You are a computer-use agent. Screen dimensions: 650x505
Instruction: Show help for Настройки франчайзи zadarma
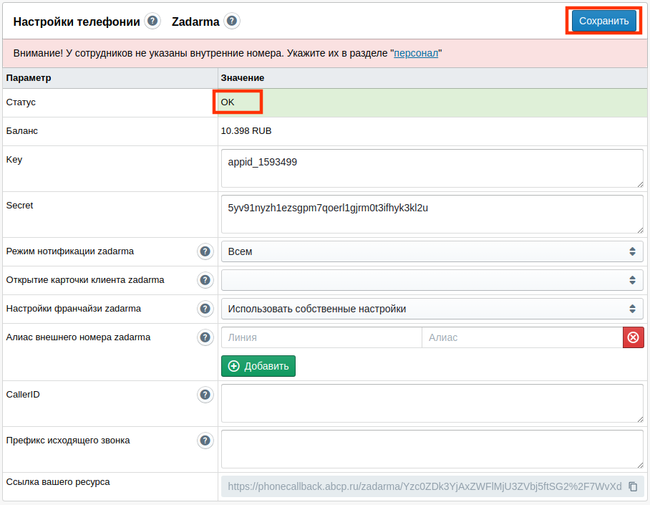tap(205, 309)
